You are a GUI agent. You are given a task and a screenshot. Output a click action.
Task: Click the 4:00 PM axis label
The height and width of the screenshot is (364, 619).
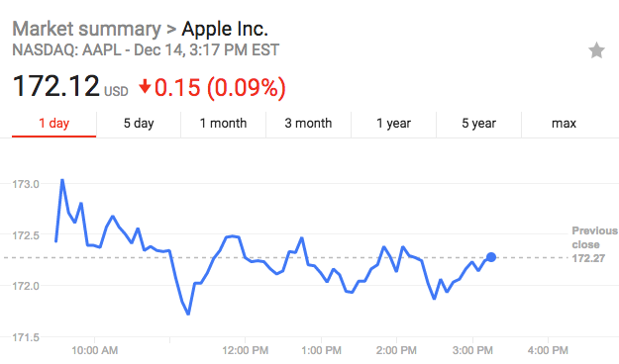coord(548,350)
